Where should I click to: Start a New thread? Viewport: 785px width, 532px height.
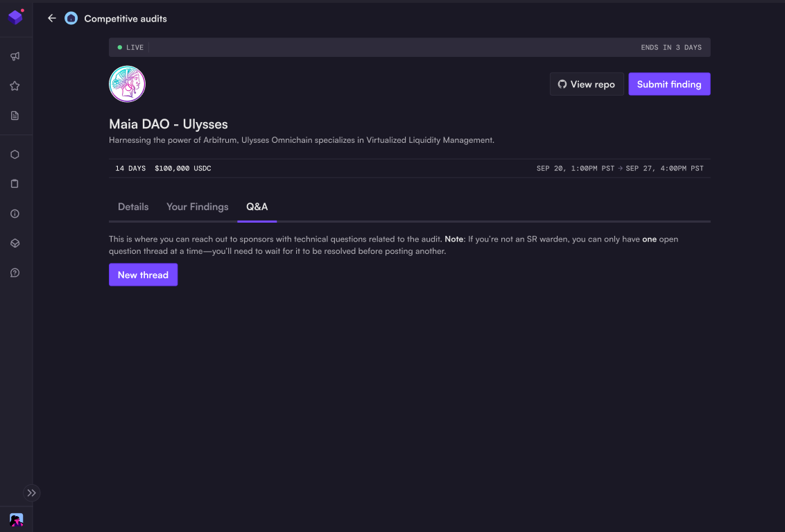(x=143, y=275)
